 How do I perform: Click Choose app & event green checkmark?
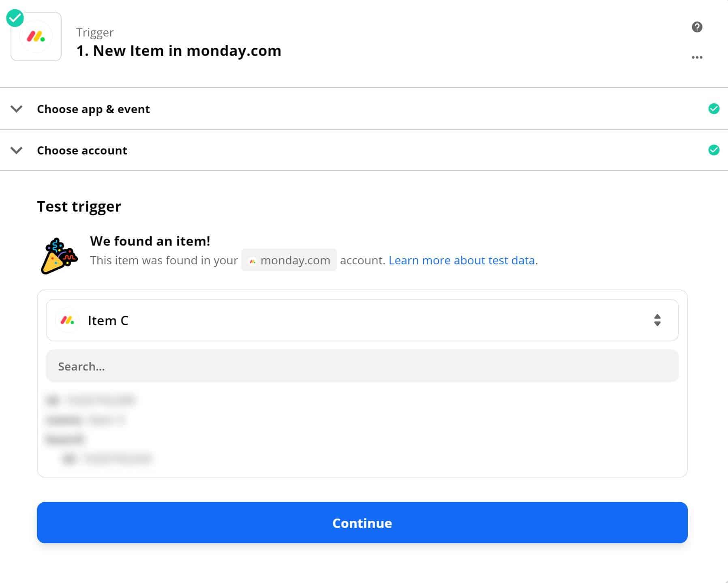click(x=713, y=109)
